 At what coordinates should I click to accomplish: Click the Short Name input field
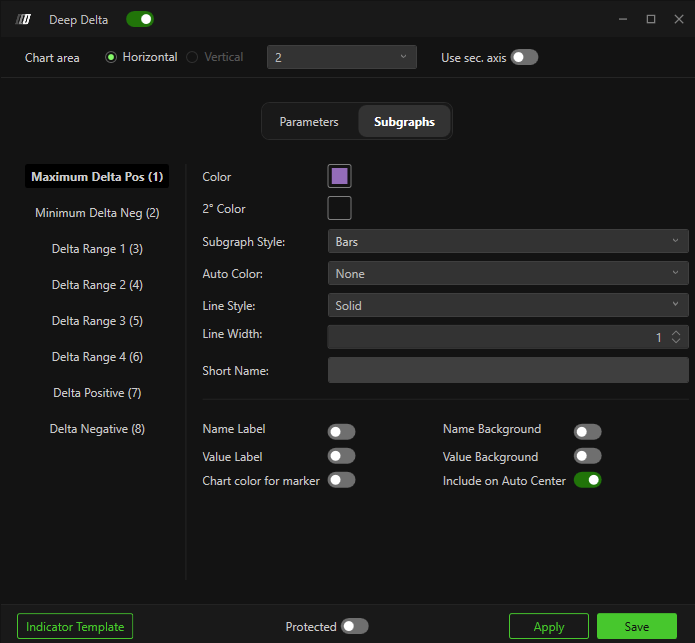click(507, 370)
